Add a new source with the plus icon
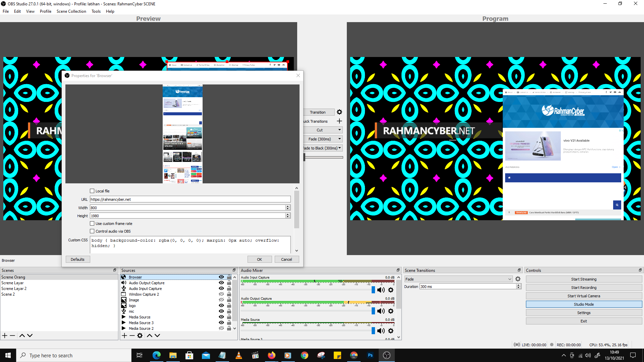The image size is (644, 362). coord(124,335)
